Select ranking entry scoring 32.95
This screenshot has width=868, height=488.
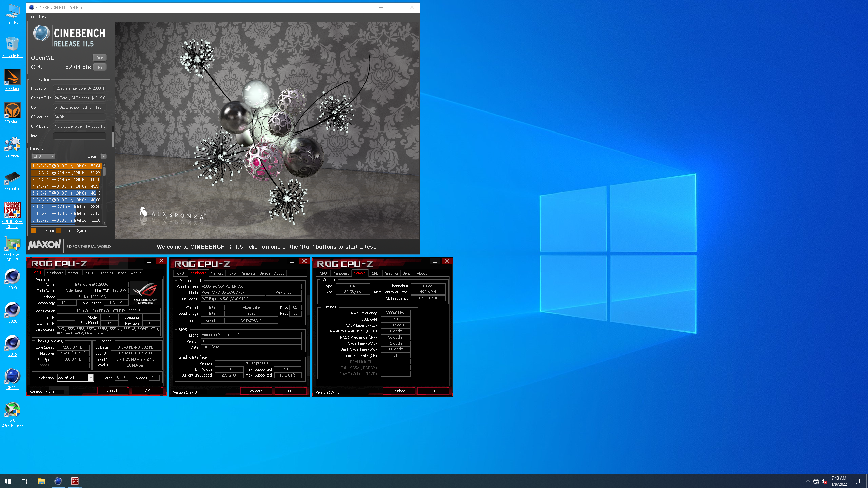pyautogui.click(x=66, y=207)
